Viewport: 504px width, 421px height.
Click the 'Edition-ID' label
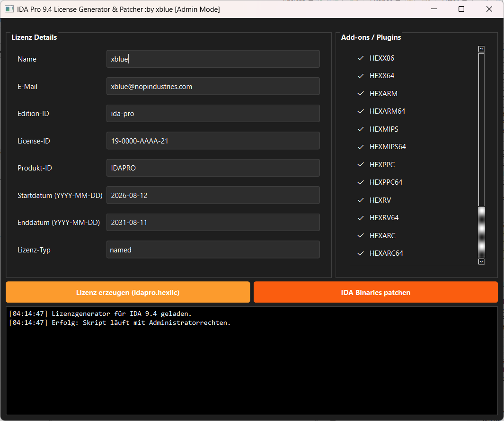pos(33,114)
